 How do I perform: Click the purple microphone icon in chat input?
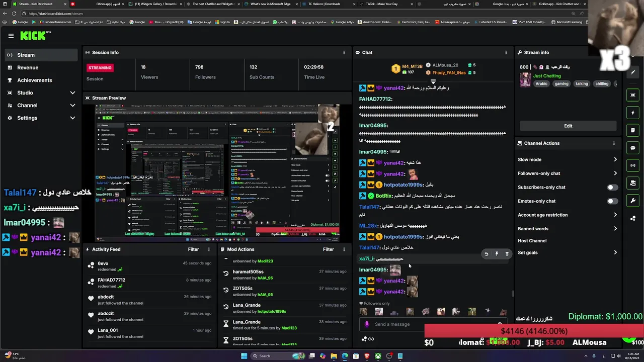367,324
